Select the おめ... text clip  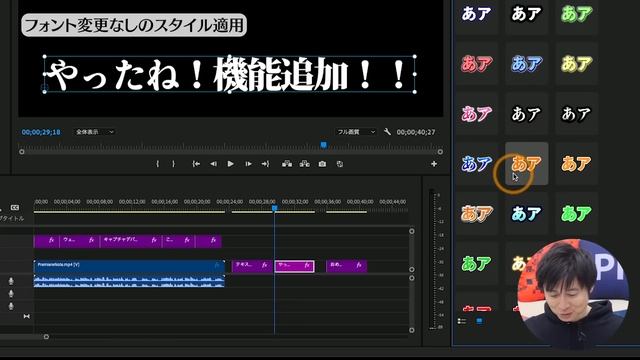pyautogui.click(x=347, y=266)
